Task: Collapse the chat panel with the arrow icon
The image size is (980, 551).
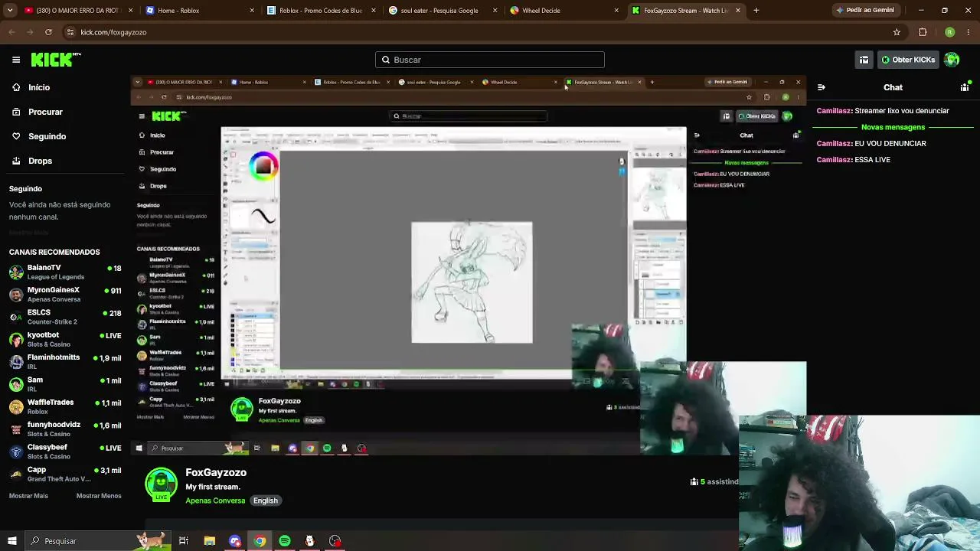Action: (x=821, y=87)
